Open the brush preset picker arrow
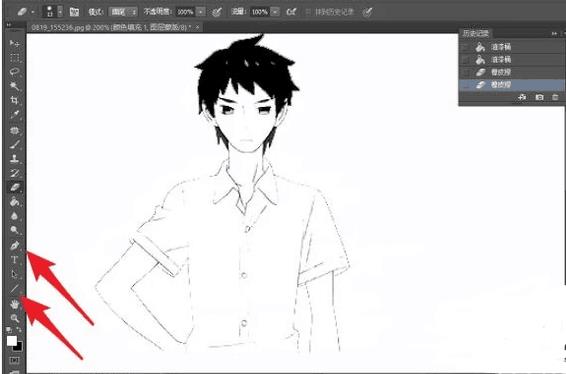 (60, 12)
